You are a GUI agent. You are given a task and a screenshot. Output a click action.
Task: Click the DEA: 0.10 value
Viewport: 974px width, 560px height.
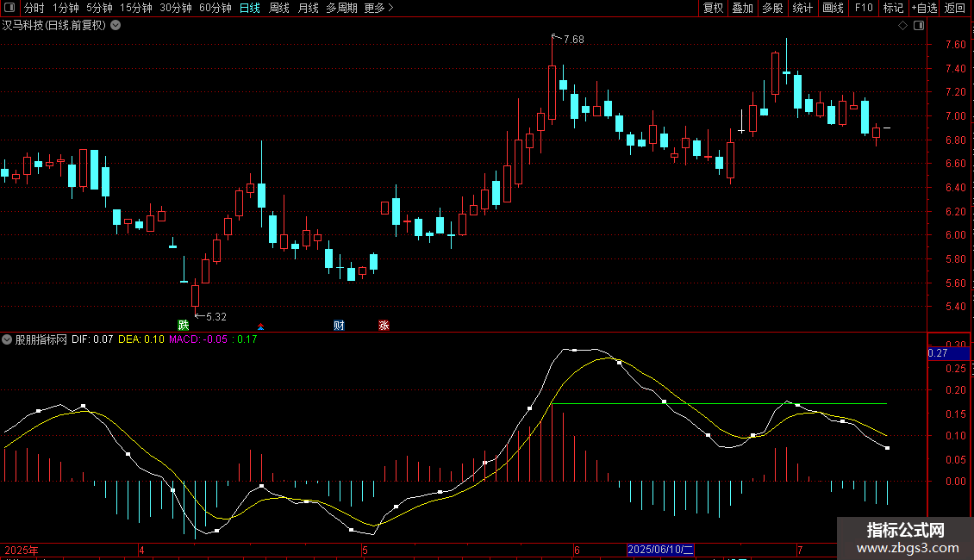141,339
